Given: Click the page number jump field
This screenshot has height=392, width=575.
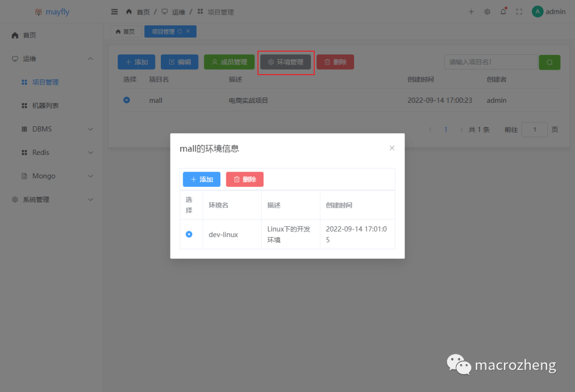Looking at the screenshot, I should (534, 129).
